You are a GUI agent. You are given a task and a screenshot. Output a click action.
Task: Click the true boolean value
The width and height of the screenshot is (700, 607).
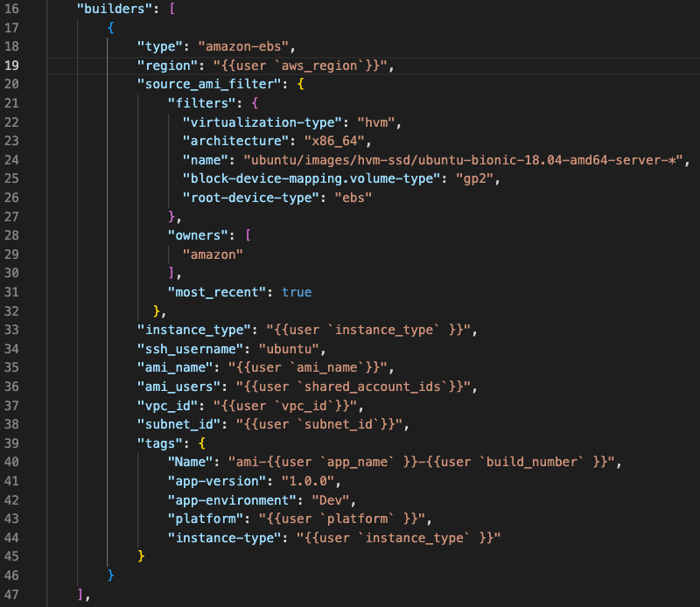(x=297, y=292)
